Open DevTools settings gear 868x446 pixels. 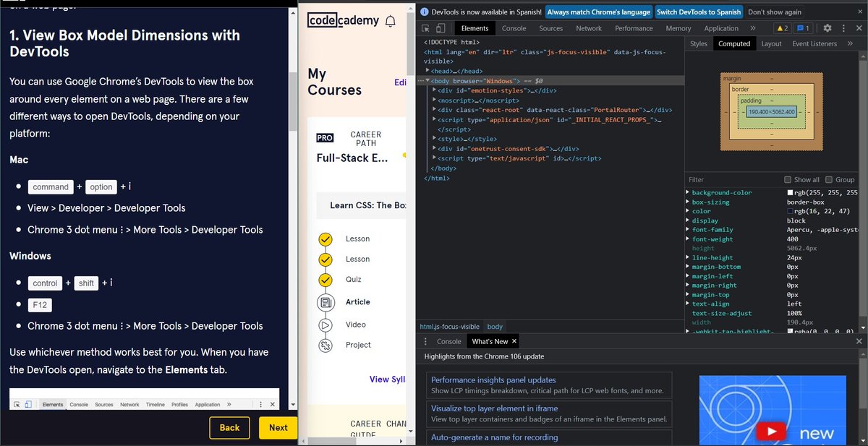coord(827,28)
